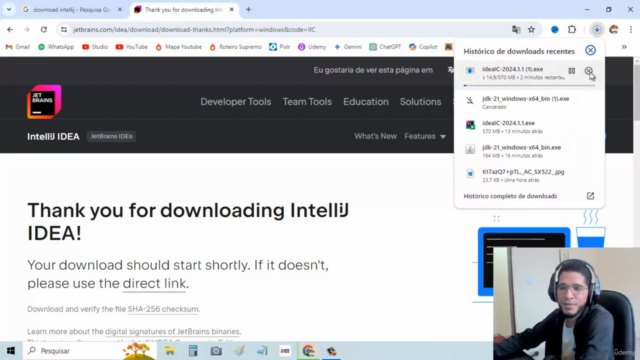This screenshot has width=640, height=360.
Task: Open full download history external link icon
Action: pyautogui.click(x=590, y=196)
